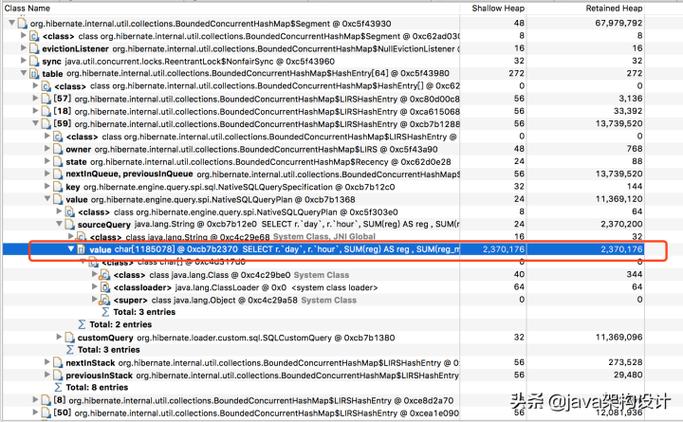Click the nextInStack object icon
Image resolution: width=683 pixels, height=422 pixels.
[57, 363]
